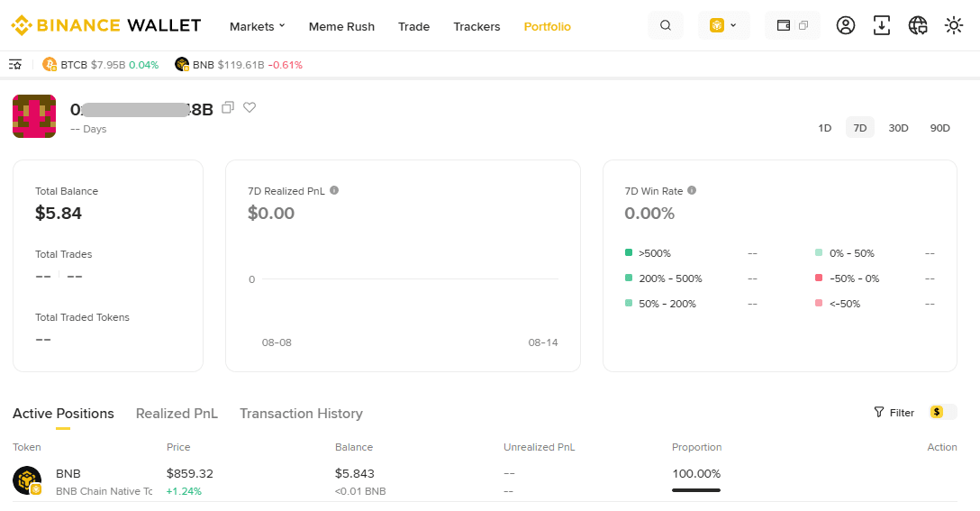
Task: Open the Filter button
Action: tap(894, 412)
